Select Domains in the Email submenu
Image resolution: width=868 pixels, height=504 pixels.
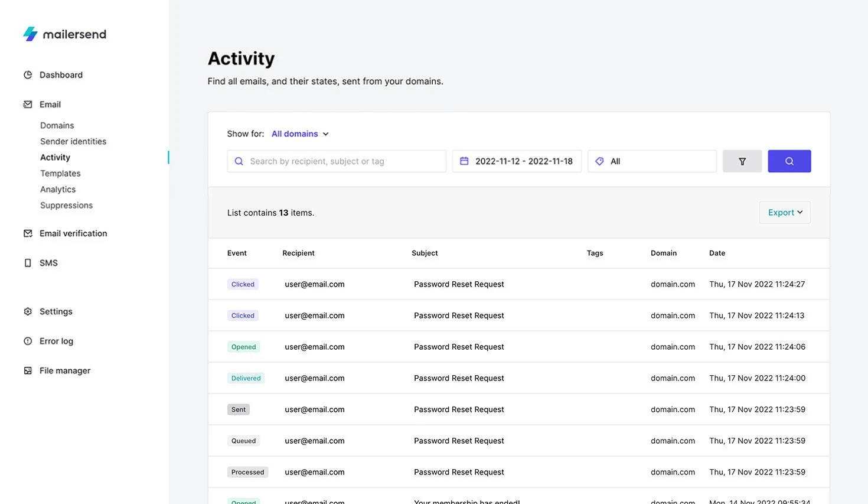tap(57, 125)
